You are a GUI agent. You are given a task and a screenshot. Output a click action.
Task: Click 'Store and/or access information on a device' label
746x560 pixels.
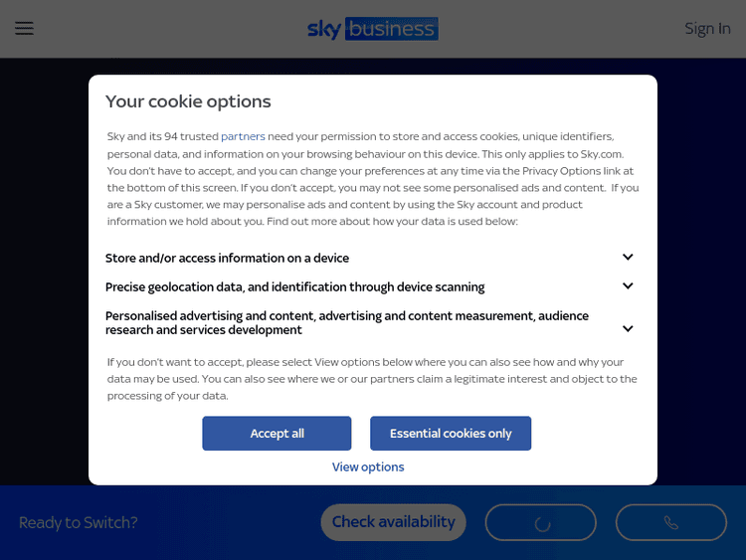[227, 259]
